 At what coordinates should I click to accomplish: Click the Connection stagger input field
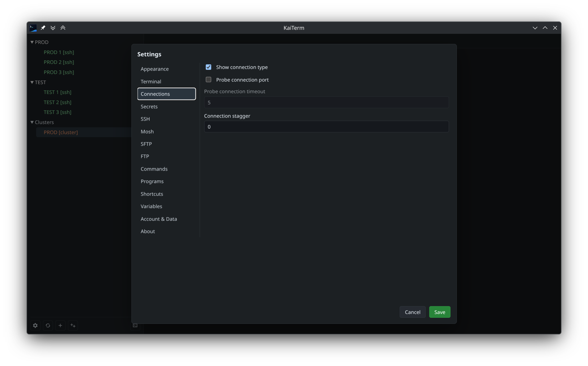326,127
